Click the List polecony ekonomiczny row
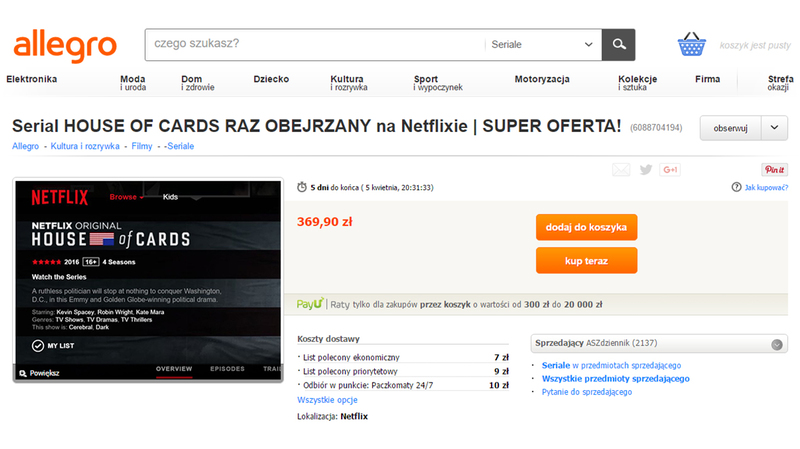The image size is (800, 449). [x=403, y=357]
